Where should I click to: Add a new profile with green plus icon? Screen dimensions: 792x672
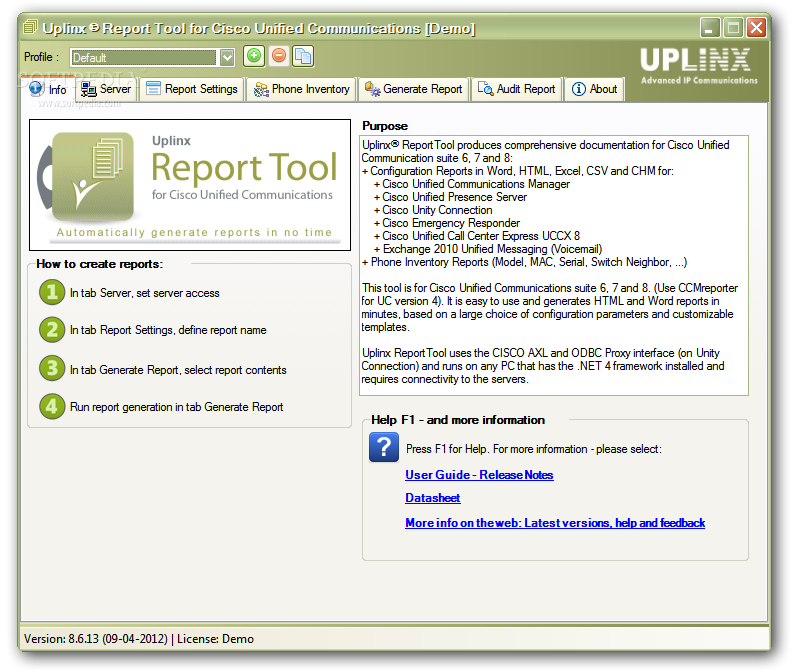[254, 56]
